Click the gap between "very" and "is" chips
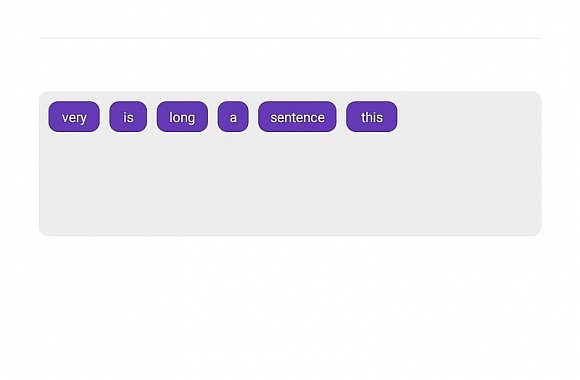 pos(105,117)
